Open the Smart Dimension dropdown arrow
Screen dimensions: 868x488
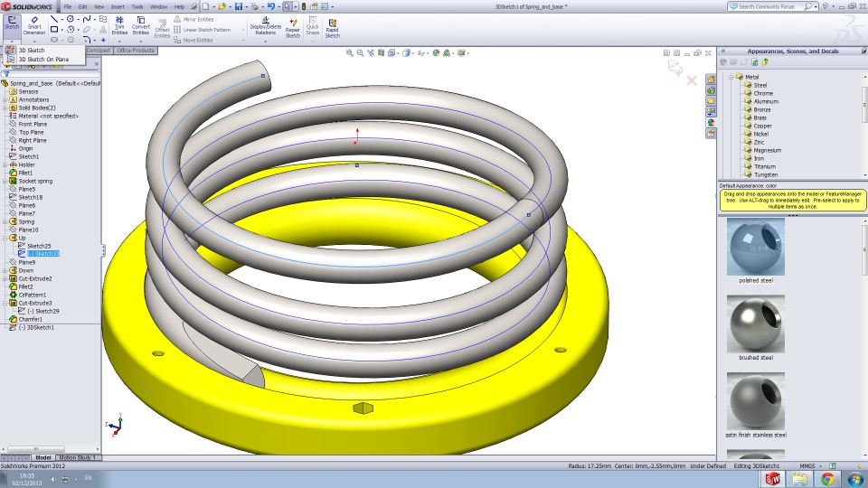tap(34, 41)
